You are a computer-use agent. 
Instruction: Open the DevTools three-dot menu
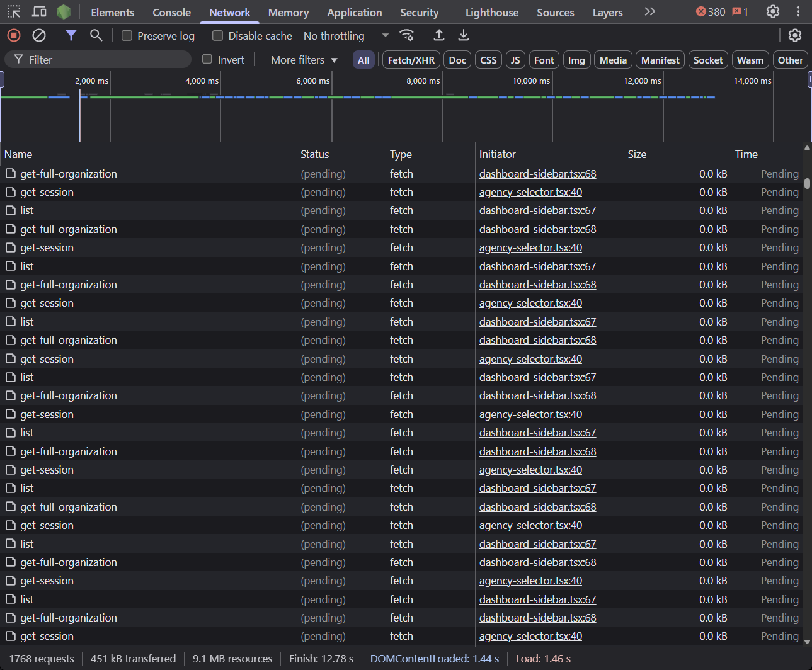(798, 12)
